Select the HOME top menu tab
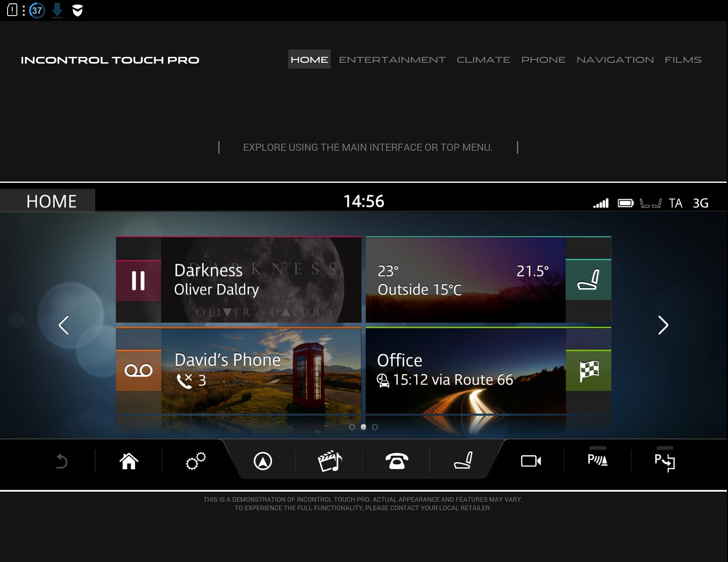Image resolution: width=728 pixels, height=562 pixels. [x=309, y=59]
